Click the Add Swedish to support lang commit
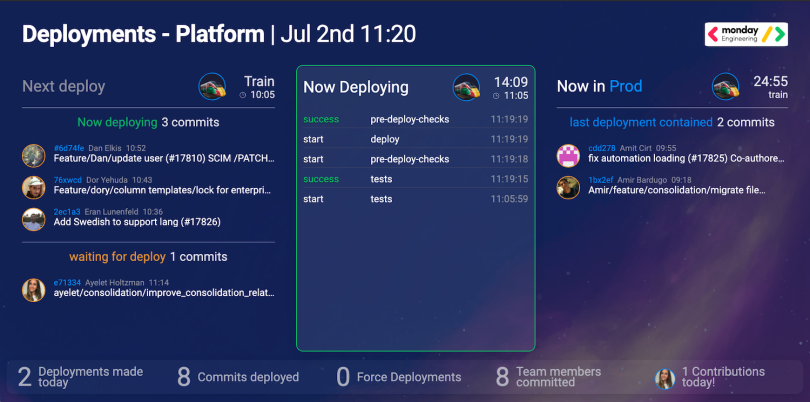 137,222
